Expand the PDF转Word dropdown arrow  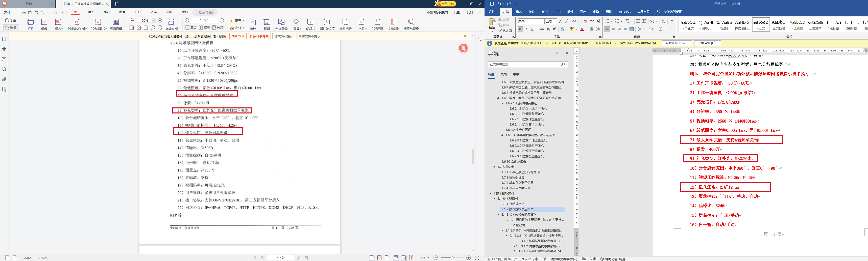pyautogui.click(x=86, y=29)
